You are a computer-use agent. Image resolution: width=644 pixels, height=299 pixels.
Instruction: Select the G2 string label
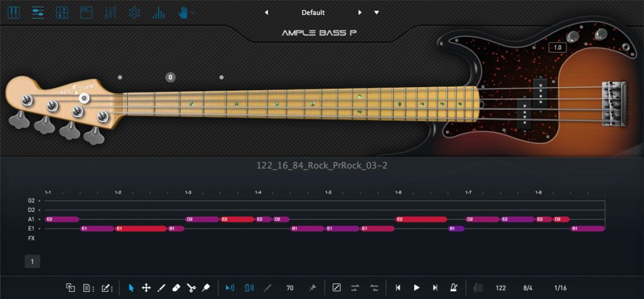32,201
